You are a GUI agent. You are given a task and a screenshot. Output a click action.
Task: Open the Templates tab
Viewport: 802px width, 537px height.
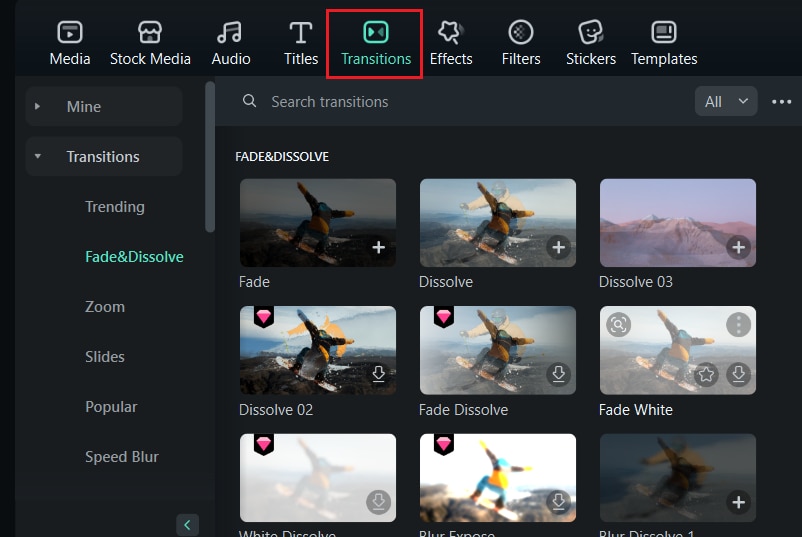tap(664, 43)
